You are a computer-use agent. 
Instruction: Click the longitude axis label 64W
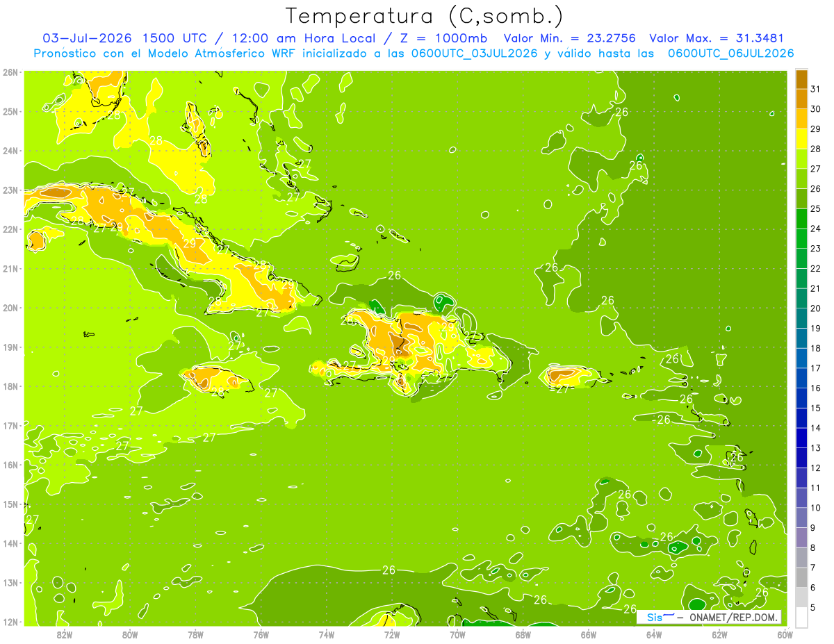tap(654, 634)
